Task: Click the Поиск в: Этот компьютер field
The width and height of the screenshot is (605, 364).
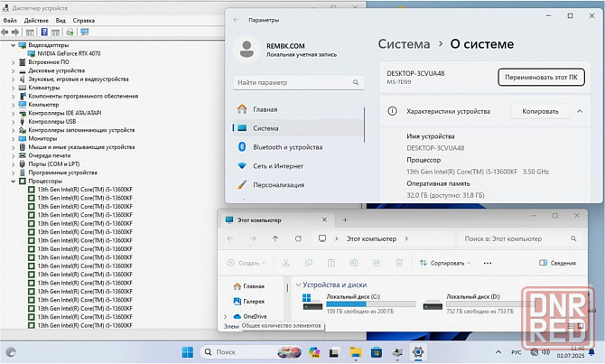Action: 518,239
